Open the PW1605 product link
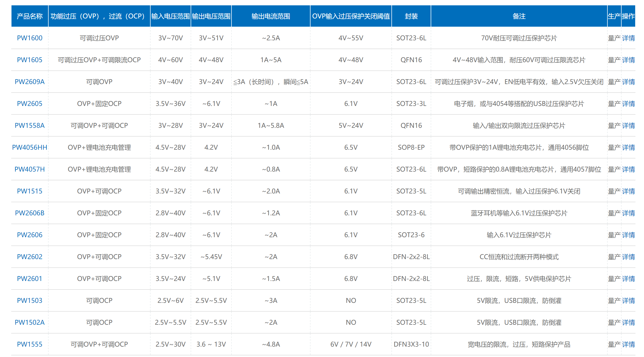 pyautogui.click(x=30, y=60)
